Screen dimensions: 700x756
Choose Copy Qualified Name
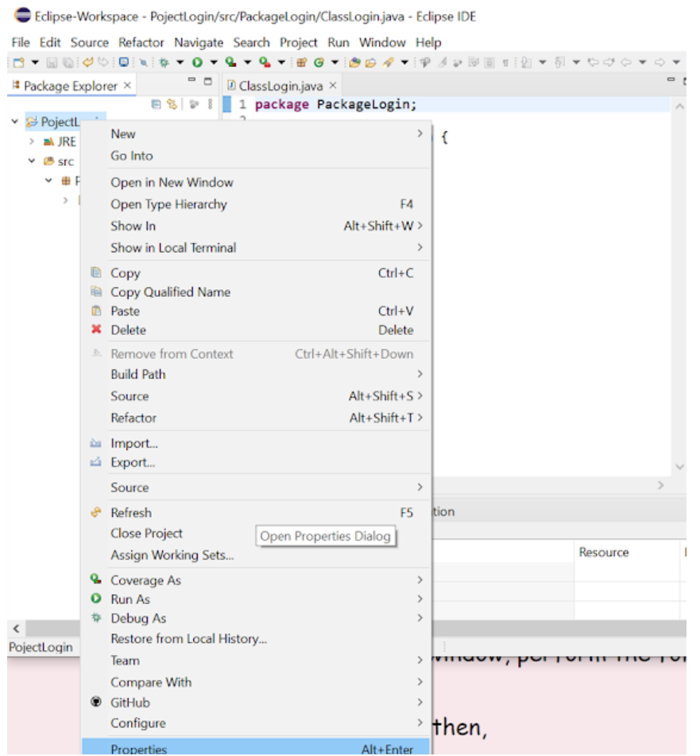(256, 292)
